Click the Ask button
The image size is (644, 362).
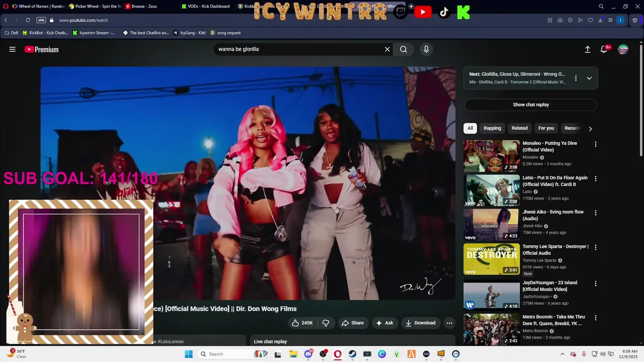tap(384, 323)
